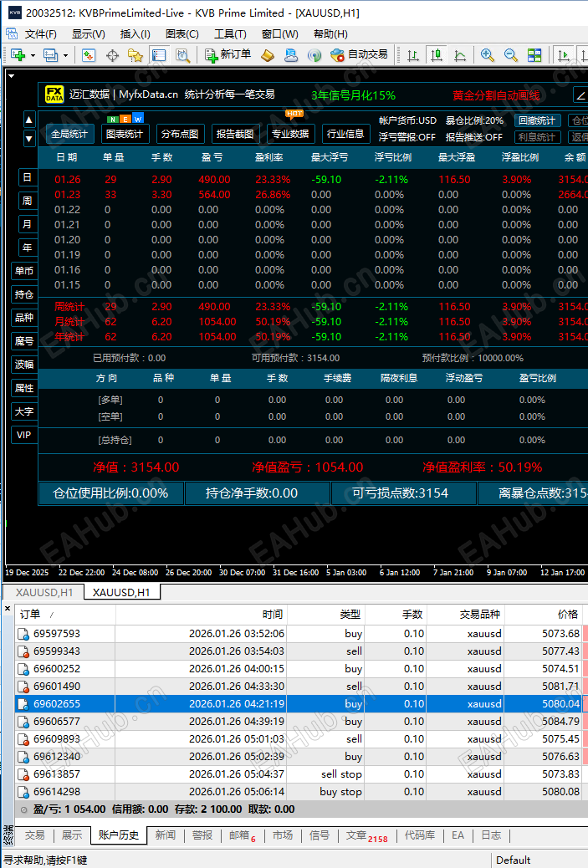
Task: Click the signals radio icon in the toolbar
Action: 314,55
